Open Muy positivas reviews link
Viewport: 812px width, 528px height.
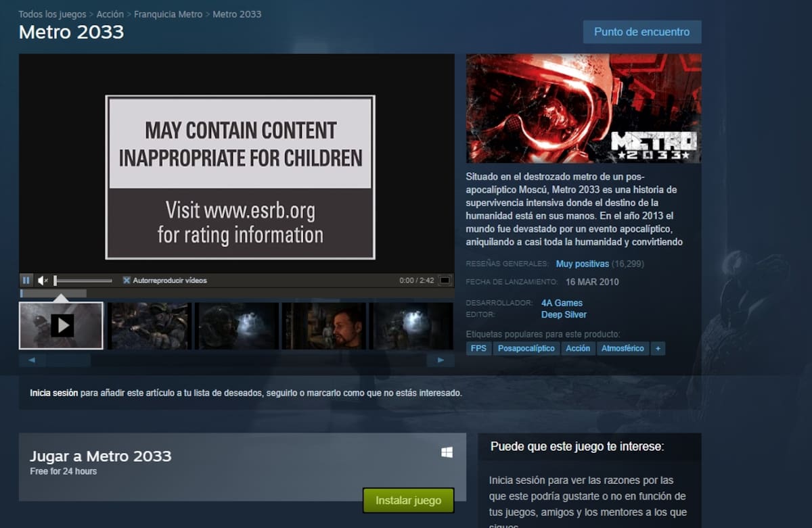[583, 264]
